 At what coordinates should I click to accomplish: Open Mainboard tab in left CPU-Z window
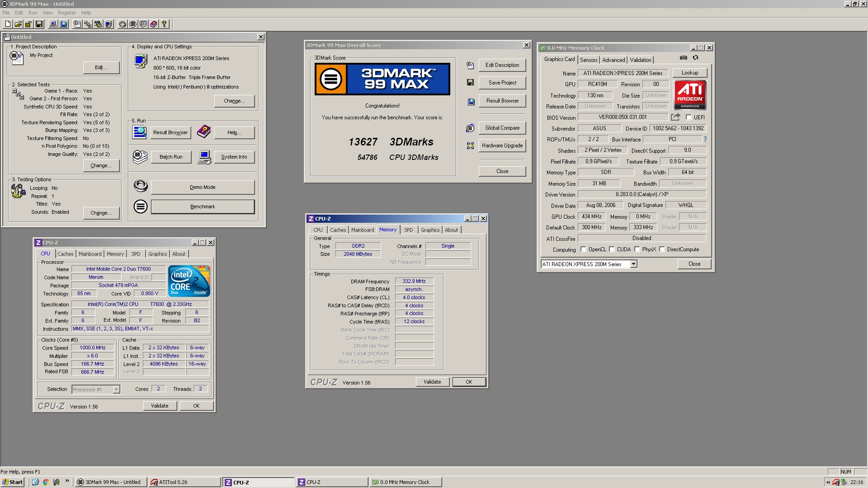tap(90, 254)
